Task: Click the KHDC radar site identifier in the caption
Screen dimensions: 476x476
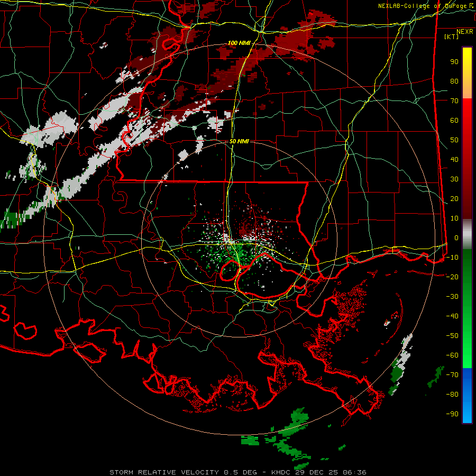Action: pos(280,472)
